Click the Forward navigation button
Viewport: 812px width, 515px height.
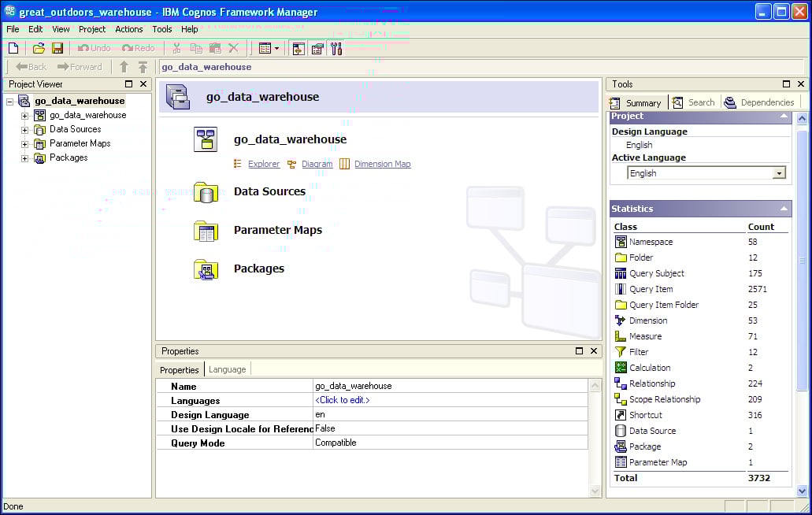point(80,67)
